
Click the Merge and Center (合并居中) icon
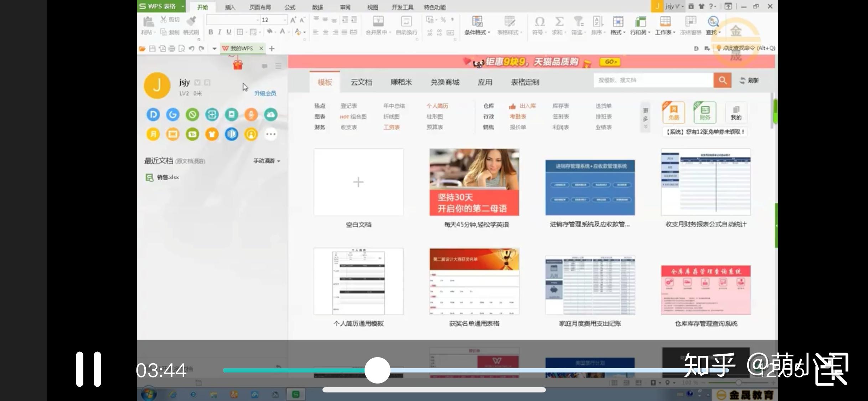click(378, 21)
